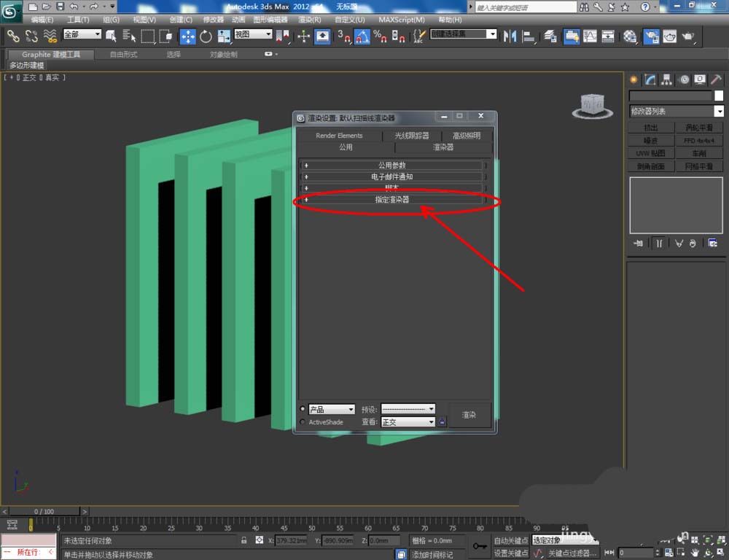Click the teapot quick render icon
Screen dimensions: 729x560
687,36
